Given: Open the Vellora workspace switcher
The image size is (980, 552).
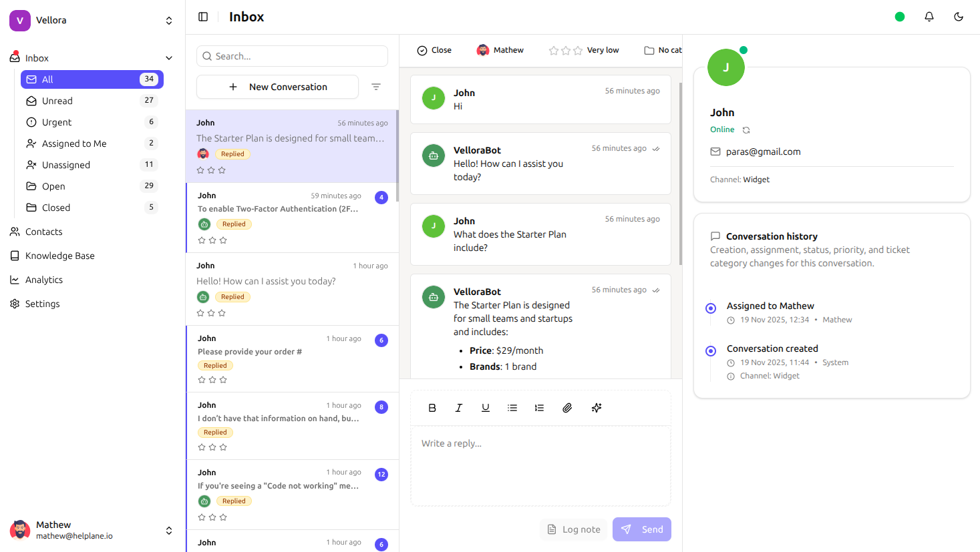Looking at the screenshot, I should pos(169,20).
